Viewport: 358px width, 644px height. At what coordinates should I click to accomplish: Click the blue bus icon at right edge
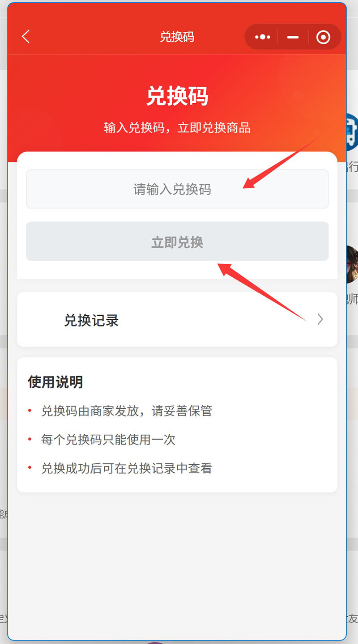(352, 132)
